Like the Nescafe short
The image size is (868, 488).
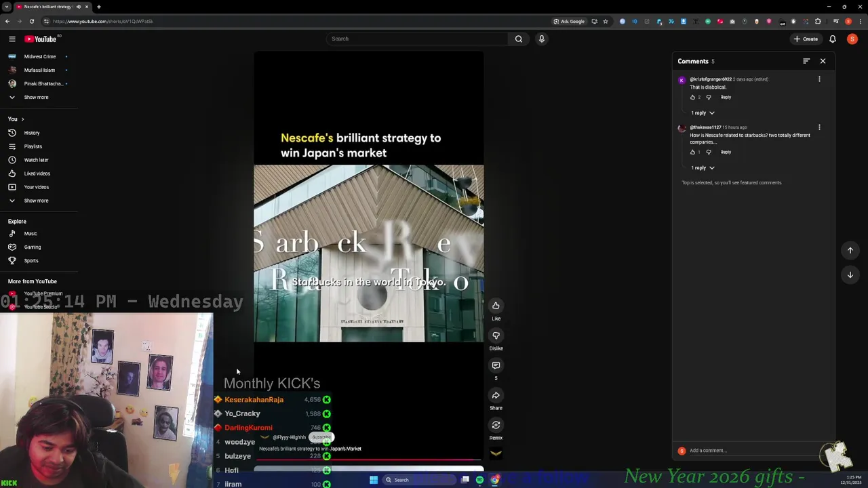496,306
